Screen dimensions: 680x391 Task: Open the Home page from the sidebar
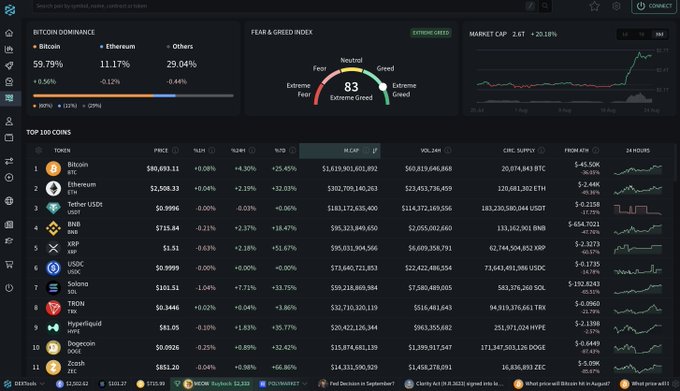pyautogui.click(x=9, y=33)
